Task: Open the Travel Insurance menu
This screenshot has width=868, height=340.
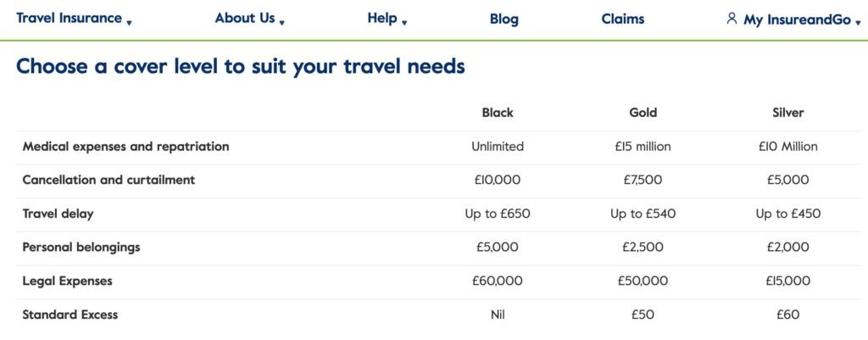Action: (x=69, y=18)
